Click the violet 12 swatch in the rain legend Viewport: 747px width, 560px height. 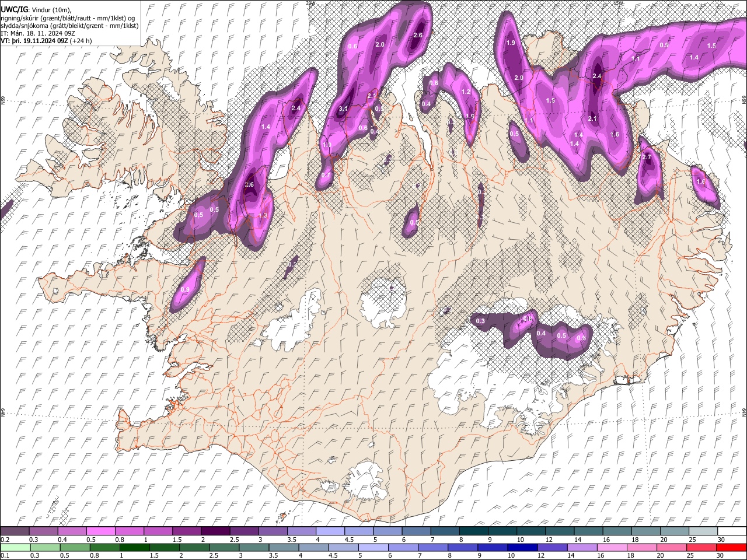tap(552, 547)
